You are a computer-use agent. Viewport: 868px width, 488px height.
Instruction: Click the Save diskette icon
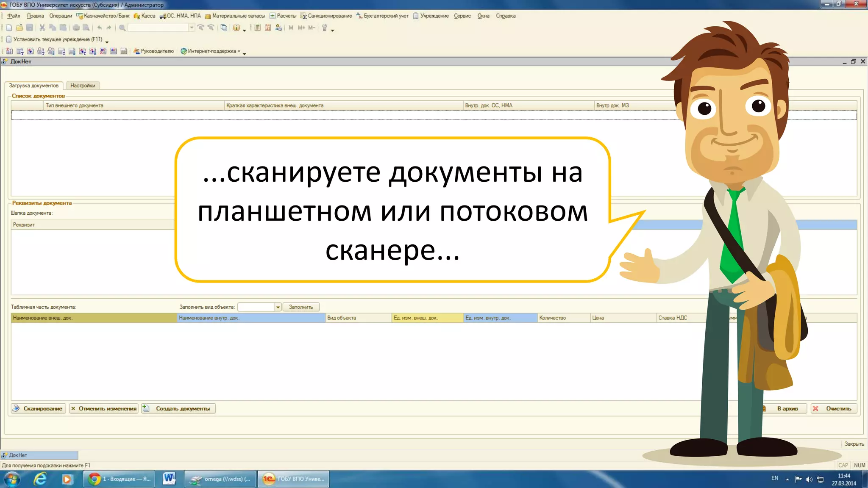30,28
